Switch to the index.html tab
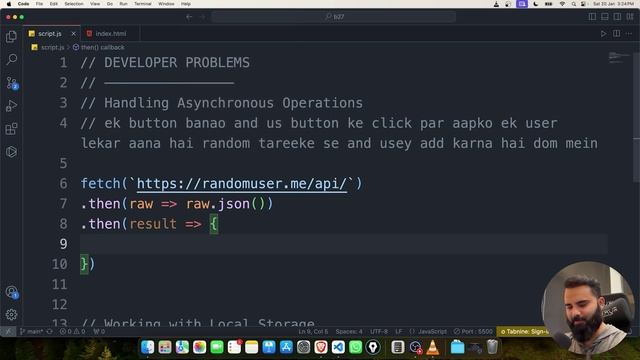This screenshot has height=360, width=640. [111, 34]
